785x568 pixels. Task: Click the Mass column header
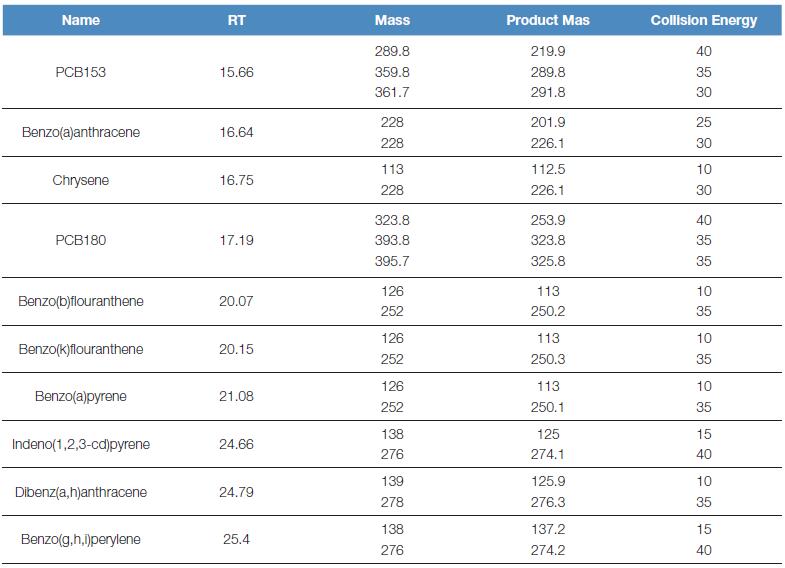coord(392,20)
